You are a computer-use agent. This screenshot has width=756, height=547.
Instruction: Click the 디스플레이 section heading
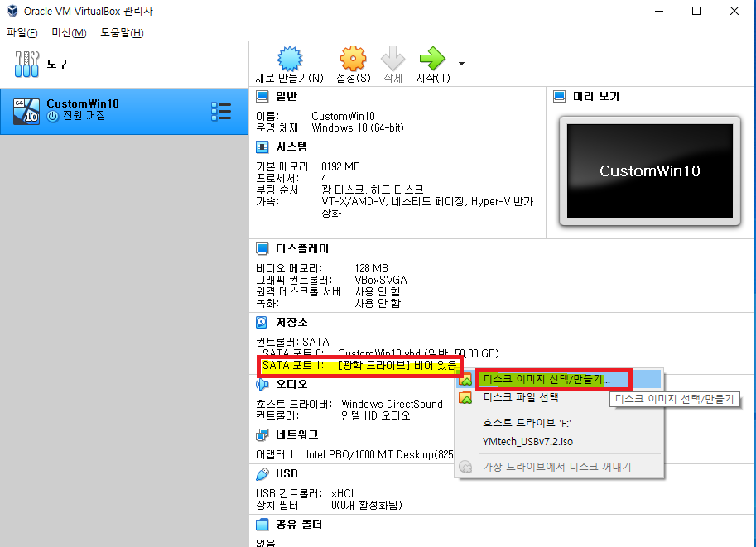tap(302, 249)
